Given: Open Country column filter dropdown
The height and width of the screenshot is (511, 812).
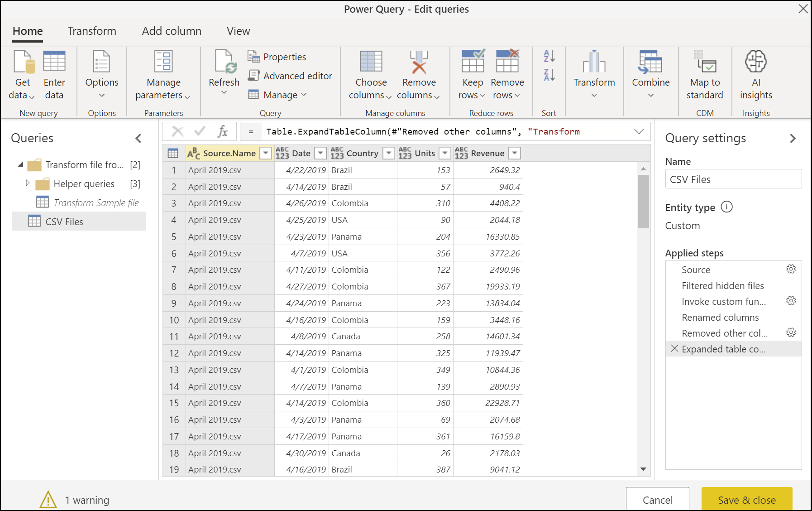Looking at the screenshot, I should coord(389,153).
